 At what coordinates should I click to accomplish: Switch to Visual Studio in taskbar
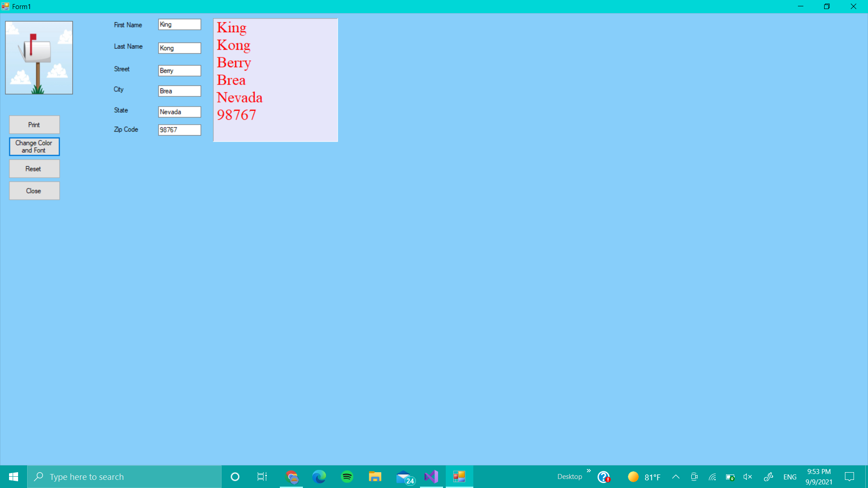tap(432, 477)
